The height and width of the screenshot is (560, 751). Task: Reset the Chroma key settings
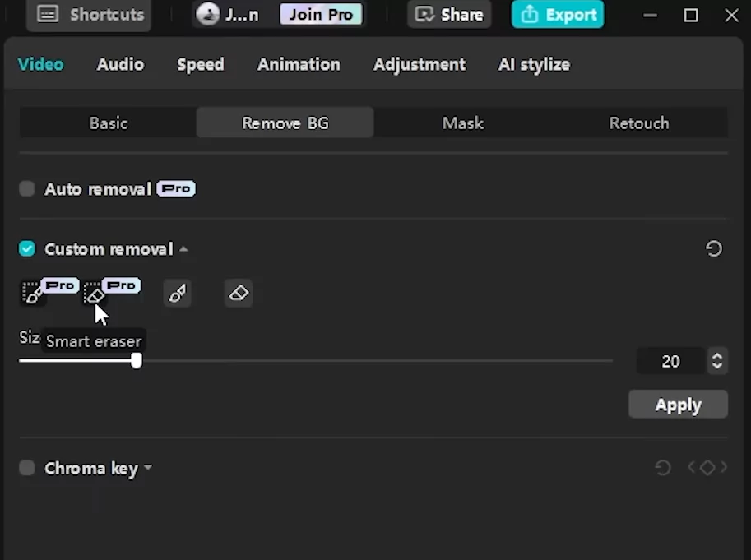(663, 467)
